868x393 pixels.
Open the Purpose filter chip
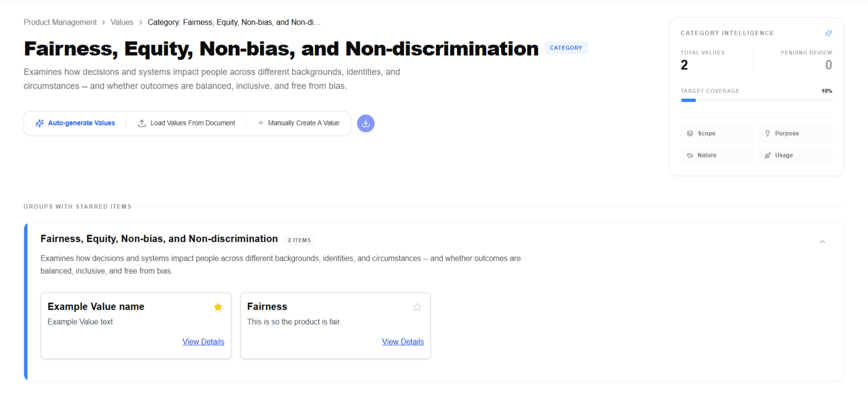click(x=795, y=133)
